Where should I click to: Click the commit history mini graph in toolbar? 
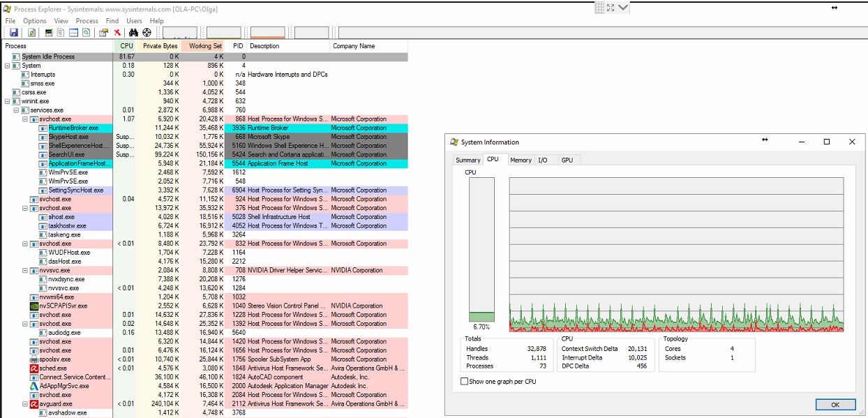224,33
